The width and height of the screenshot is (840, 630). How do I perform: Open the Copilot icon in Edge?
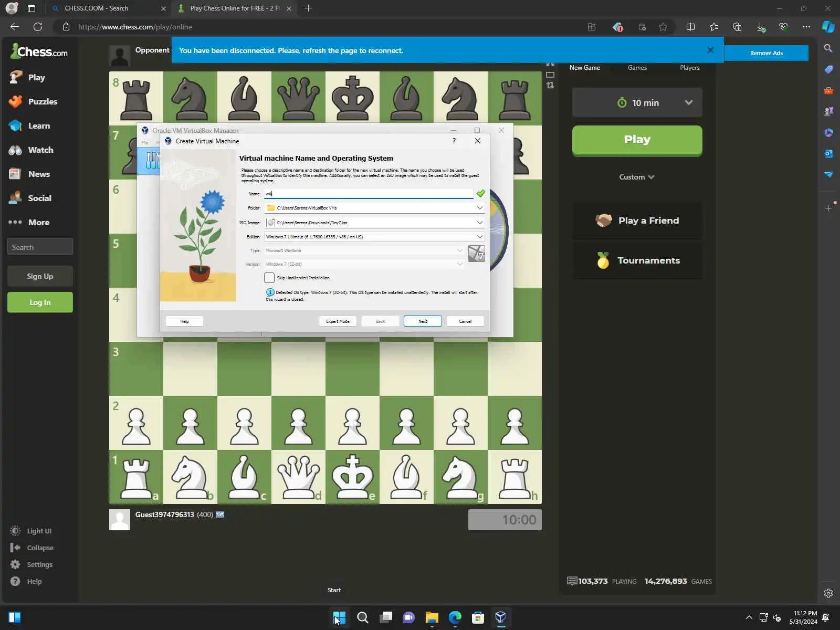click(828, 27)
